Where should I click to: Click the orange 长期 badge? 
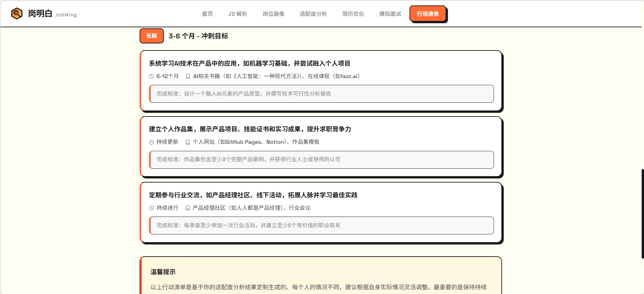tap(152, 36)
